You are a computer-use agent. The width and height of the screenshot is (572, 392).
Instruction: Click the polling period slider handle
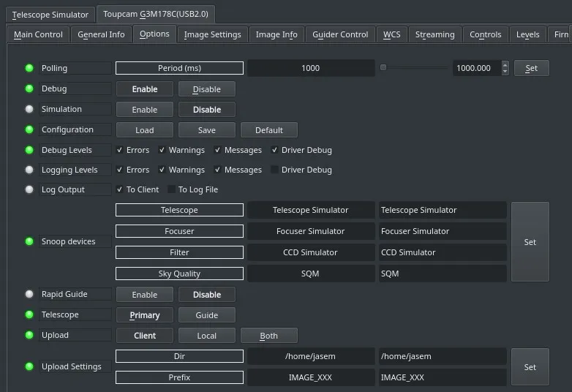383,67
